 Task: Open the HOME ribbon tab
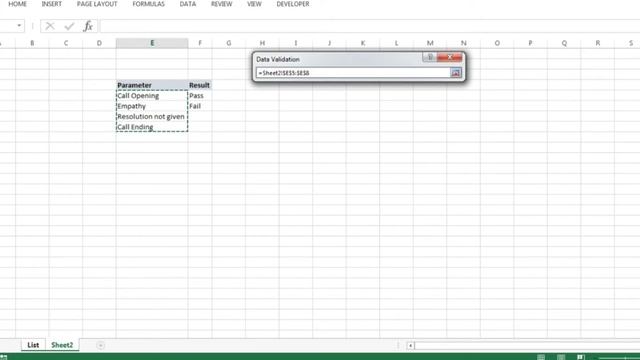pos(18,4)
